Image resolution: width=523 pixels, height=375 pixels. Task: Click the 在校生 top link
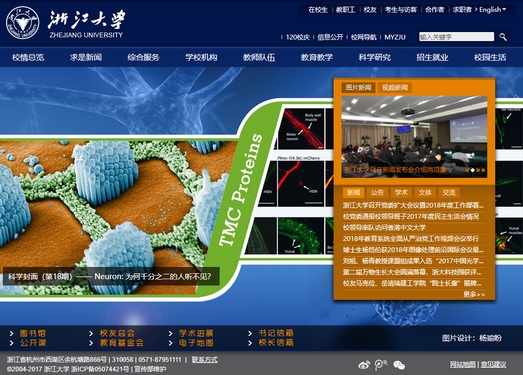[x=318, y=10]
